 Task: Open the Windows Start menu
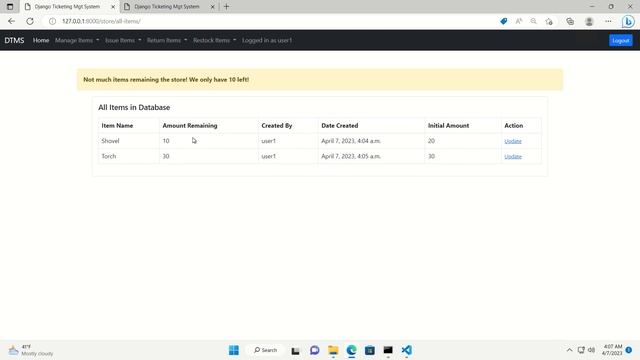click(x=234, y=350)
